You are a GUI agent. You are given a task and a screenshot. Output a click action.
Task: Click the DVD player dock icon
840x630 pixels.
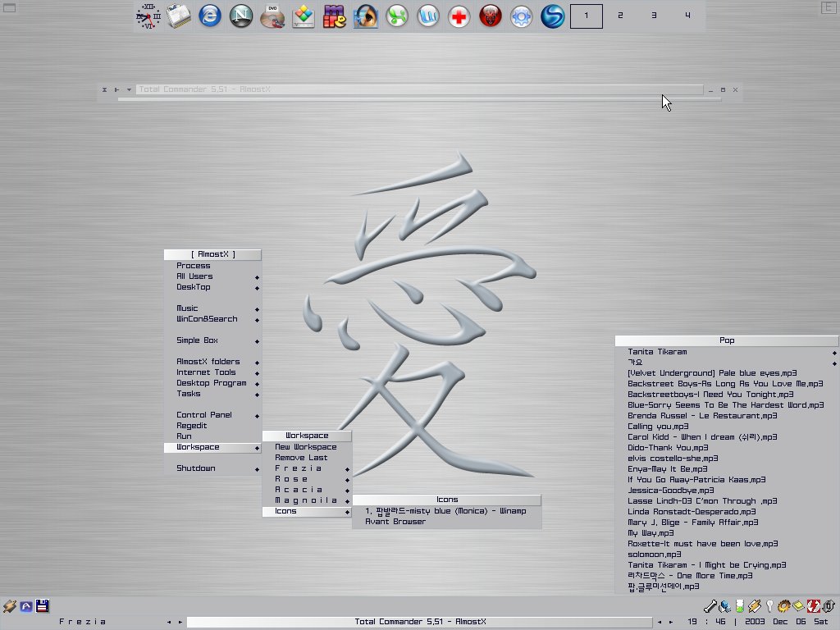tap(272, 16)
